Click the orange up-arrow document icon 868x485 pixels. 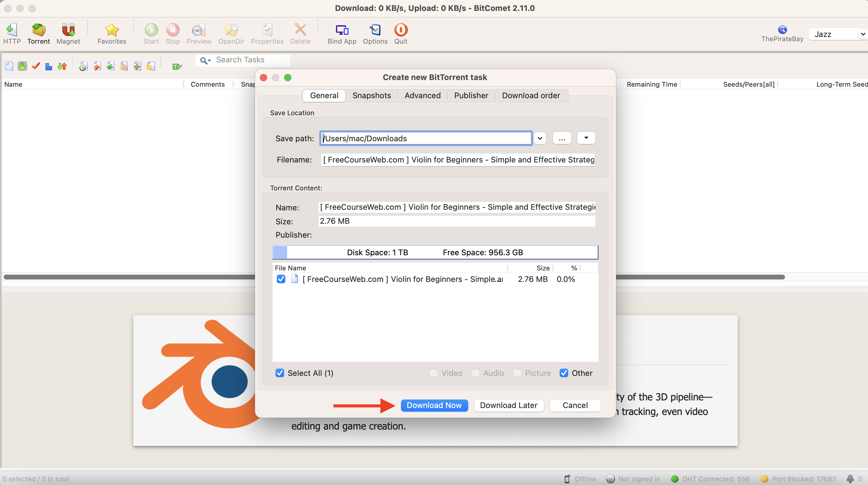[x=97, y=66]
